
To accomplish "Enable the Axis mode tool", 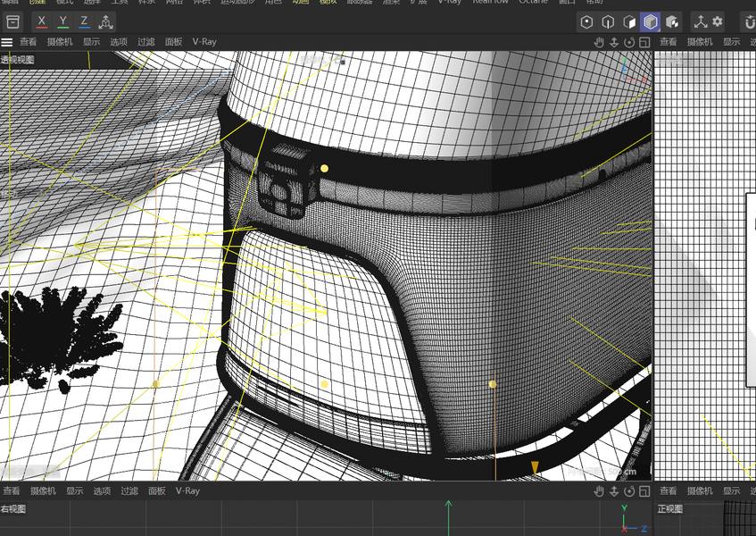I will 700,22.
